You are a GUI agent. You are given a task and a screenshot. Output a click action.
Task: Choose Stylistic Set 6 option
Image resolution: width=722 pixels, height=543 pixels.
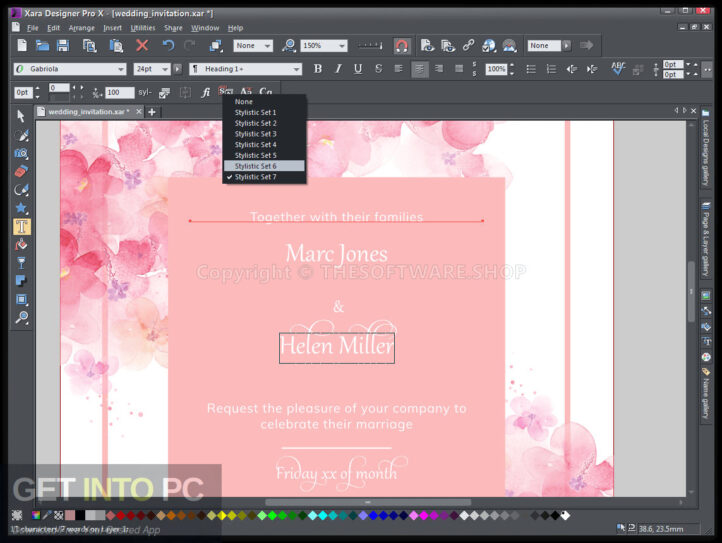(x=264, y=166)
